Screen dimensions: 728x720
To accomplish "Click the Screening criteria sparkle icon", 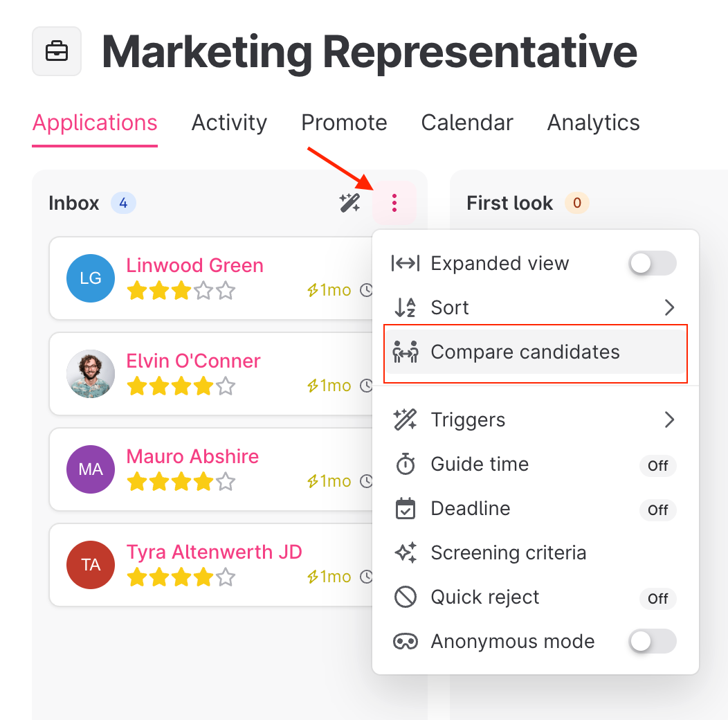I will [406, 553].
